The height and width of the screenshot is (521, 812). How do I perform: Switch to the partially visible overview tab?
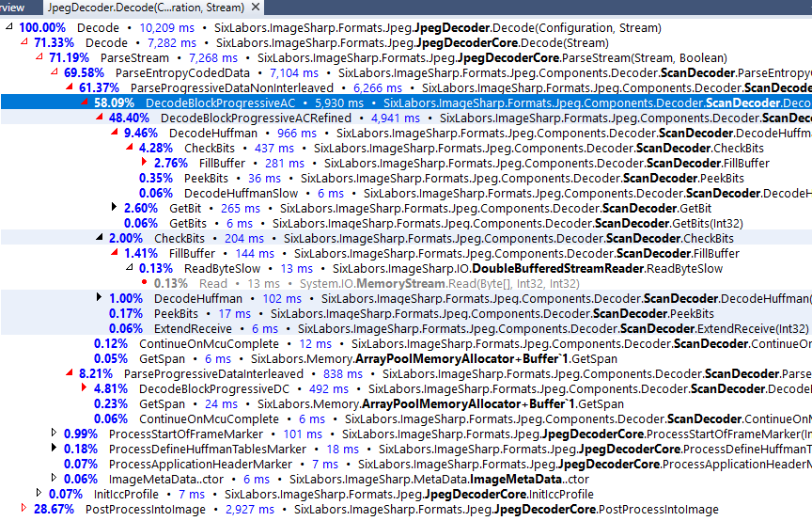14,8
